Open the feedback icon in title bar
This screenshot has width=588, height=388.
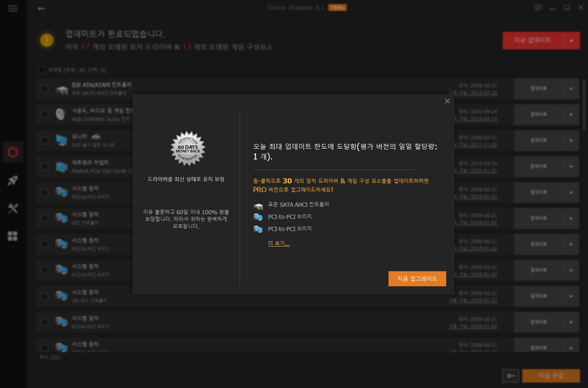(x=538, y=7)
